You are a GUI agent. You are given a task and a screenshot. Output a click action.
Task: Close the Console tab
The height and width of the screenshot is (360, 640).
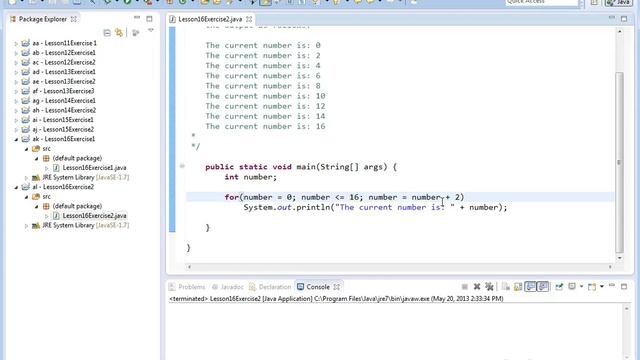pyautogui.click(x=336, y=287)
